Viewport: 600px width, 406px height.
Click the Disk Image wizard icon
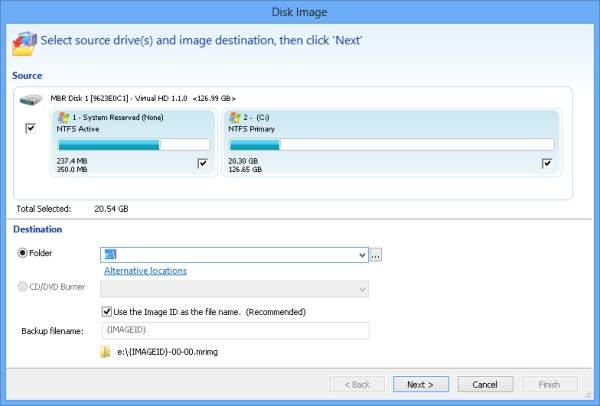point(22,43)
